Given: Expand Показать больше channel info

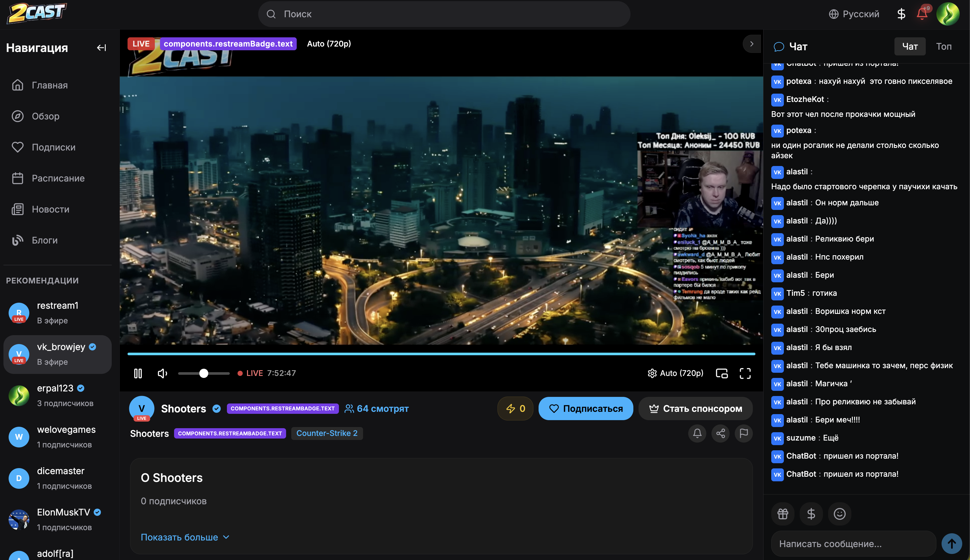Looking at the screenshot, I should pos(185,537).
